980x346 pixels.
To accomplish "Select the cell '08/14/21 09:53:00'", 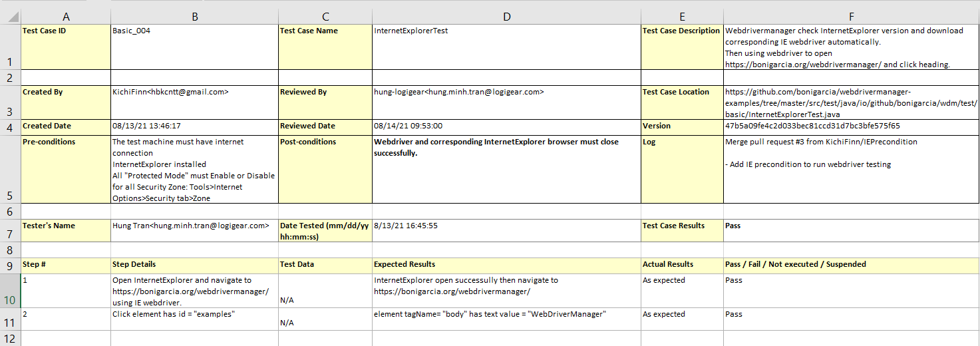I will pos(506,128).
